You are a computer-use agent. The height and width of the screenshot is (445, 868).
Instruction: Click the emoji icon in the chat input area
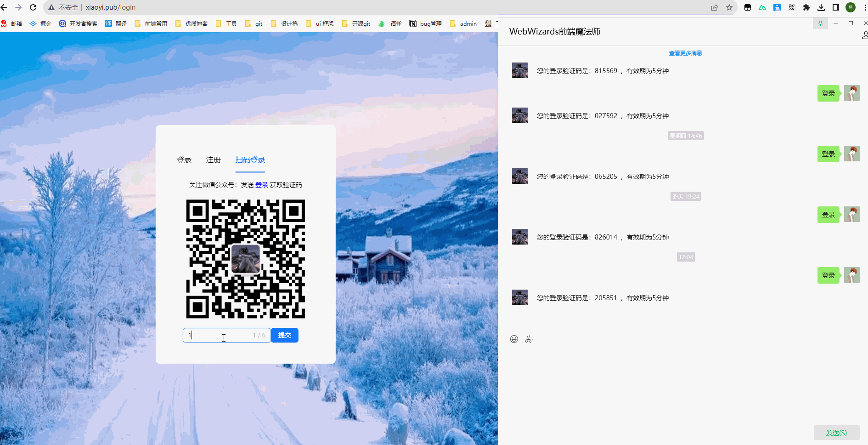coord(514,339)
